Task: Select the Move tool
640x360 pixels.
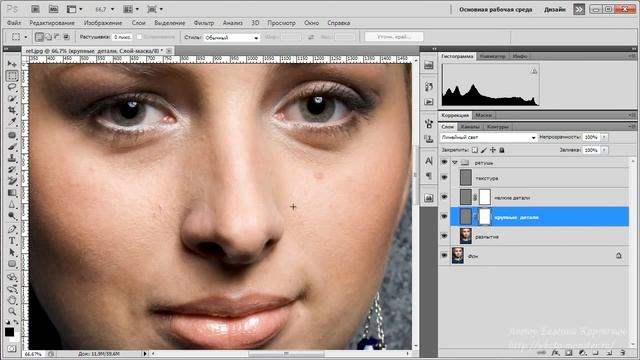Action: pyautogui.click(x=12, y=64)
